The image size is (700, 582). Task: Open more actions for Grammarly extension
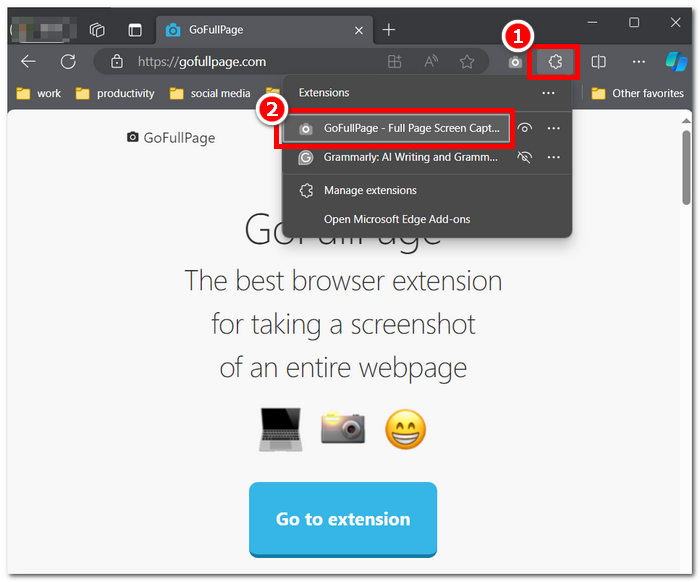click(x=553, y=158)
